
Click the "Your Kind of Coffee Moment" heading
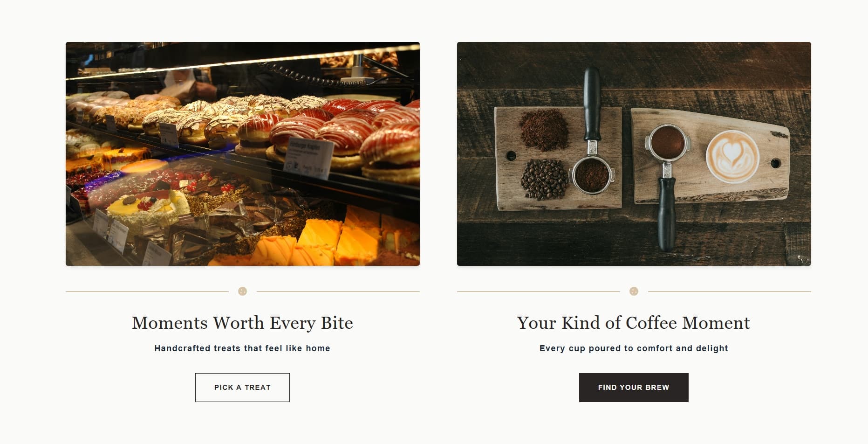pos(633,323)
